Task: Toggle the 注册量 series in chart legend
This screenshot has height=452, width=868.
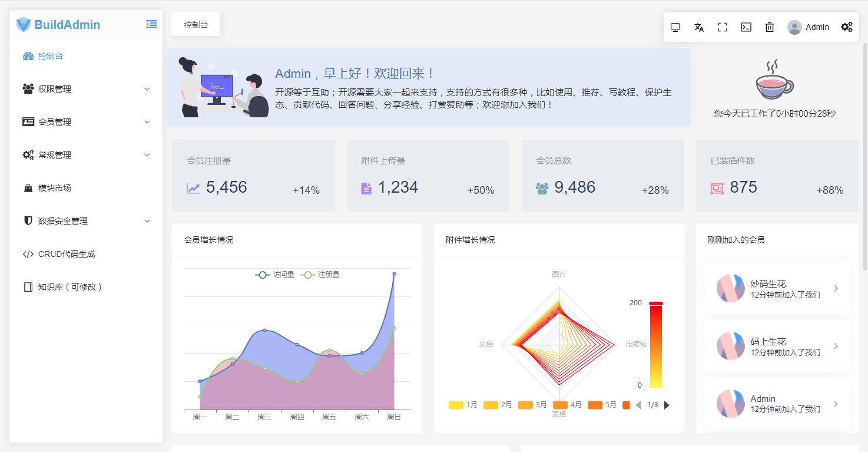Action: [320, 275]
